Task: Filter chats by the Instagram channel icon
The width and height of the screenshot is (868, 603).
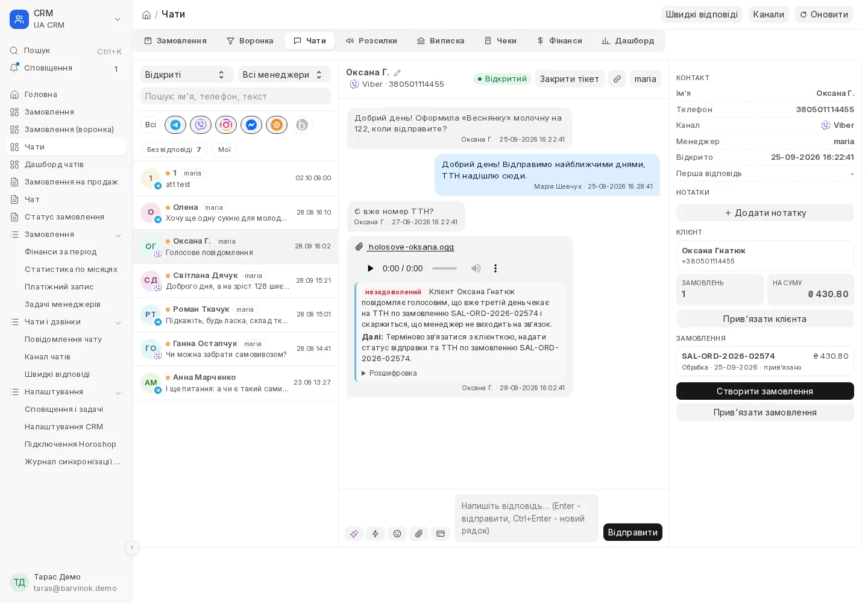Action: pos(226,125)
